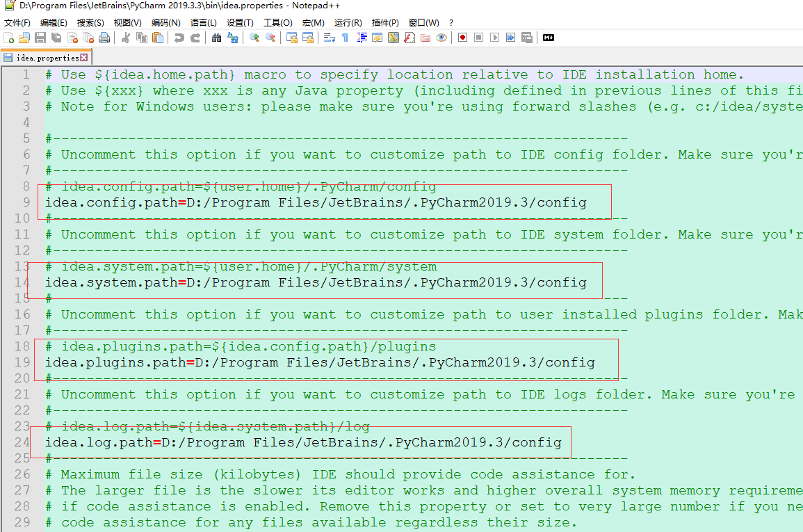
Task: Click the 'Maximum file size (kilobytes)' comment line
Action: pos(340,474)
